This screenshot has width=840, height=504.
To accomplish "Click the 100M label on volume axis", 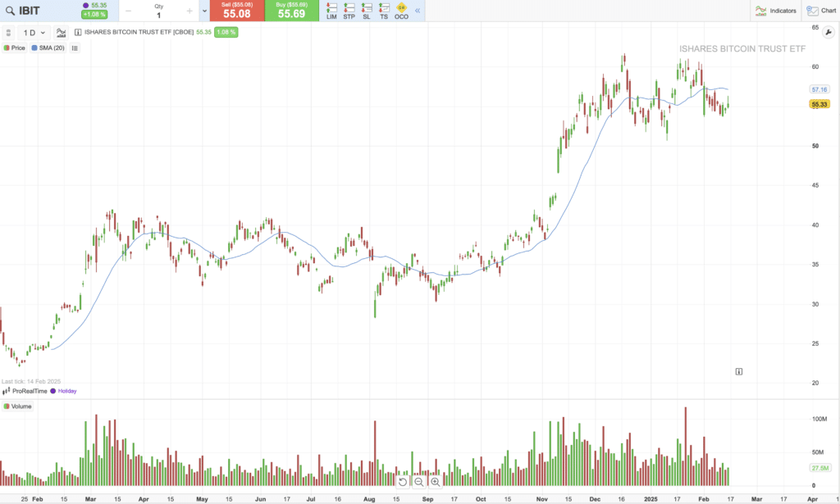I will (819, 419).
